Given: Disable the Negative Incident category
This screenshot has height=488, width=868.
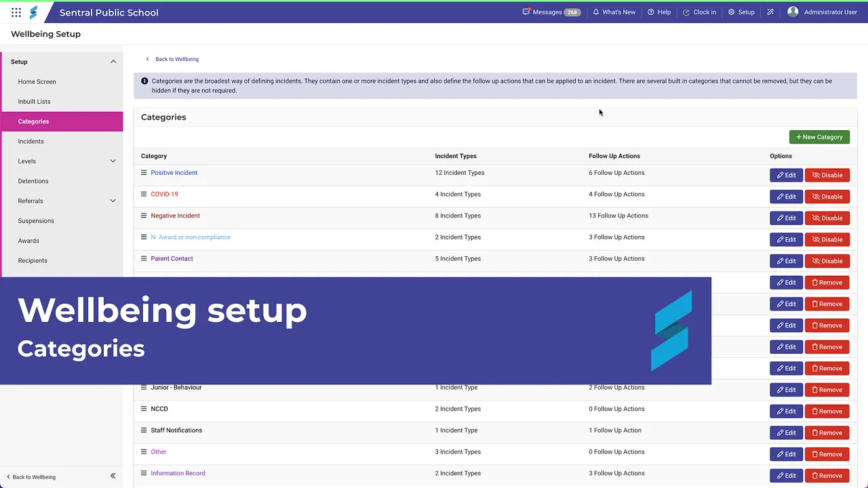Looking at the screenshot, I should click(827, 218).
